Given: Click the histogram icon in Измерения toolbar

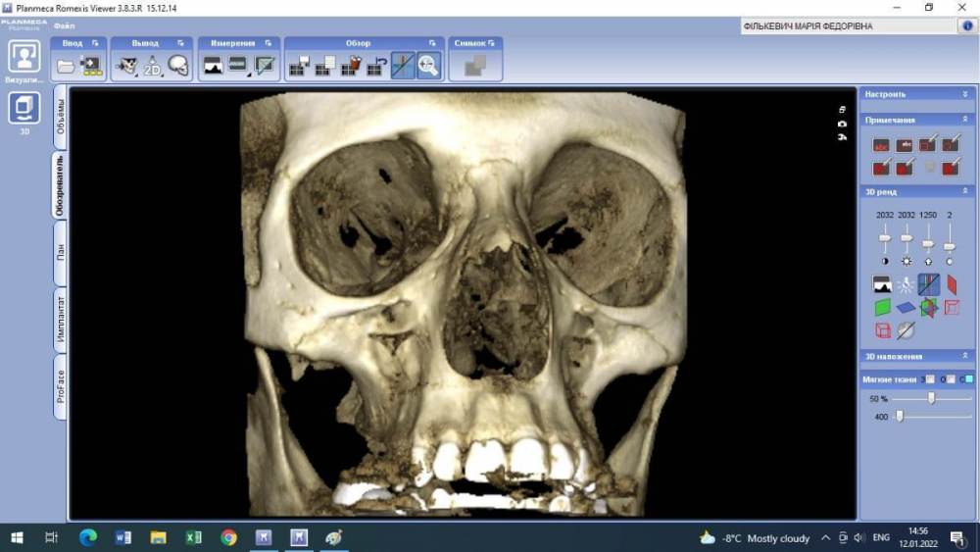Looking at the screenshot, I should (213, 66).
